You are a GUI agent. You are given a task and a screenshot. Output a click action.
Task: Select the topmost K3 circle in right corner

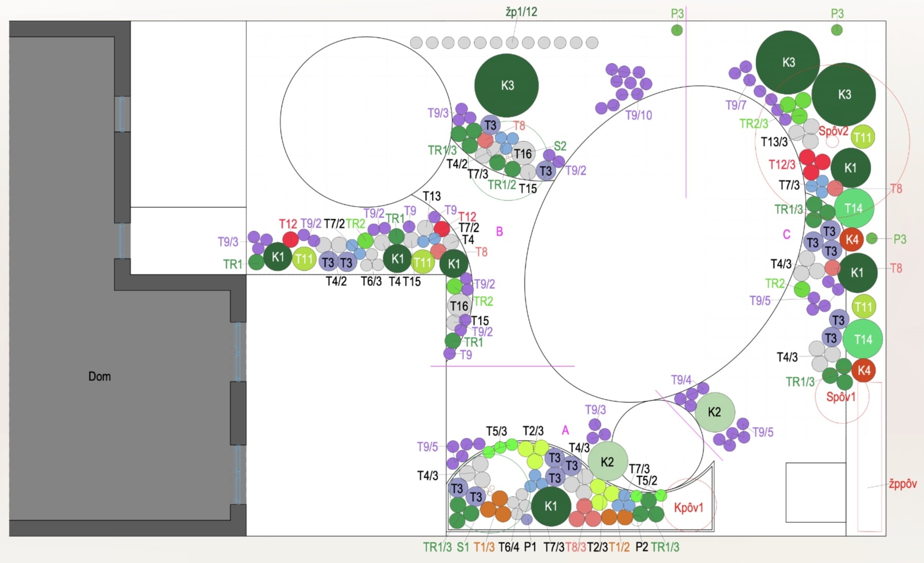click(788, 62)
